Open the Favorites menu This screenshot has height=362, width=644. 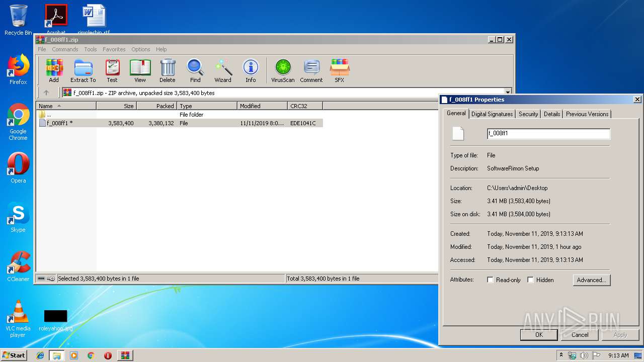(x=114, y=49)
